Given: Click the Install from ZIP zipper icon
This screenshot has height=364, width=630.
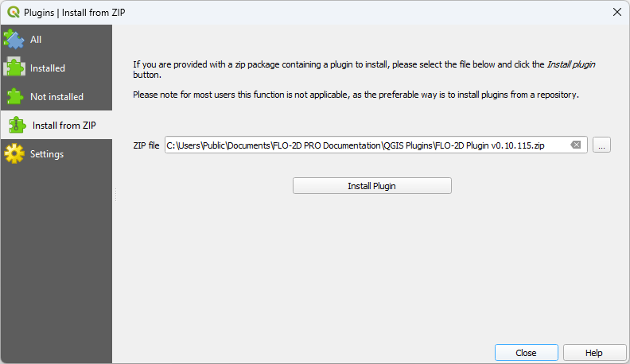Looking at the screenshot, I should (x=17, y=126).
